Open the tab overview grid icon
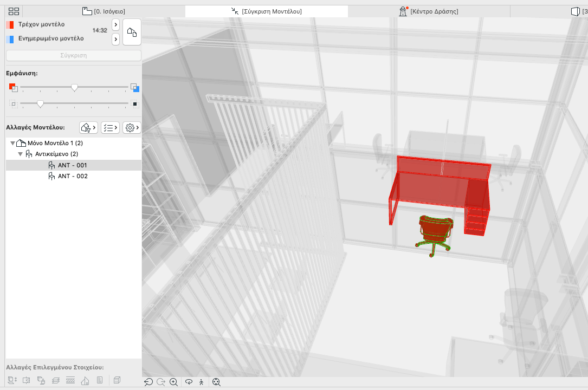 (14, 11)
